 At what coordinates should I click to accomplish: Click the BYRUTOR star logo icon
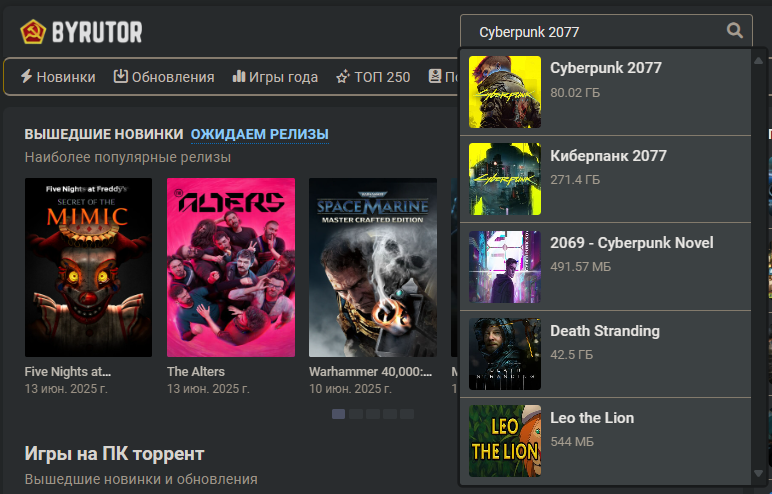click(x=33, y=32)
